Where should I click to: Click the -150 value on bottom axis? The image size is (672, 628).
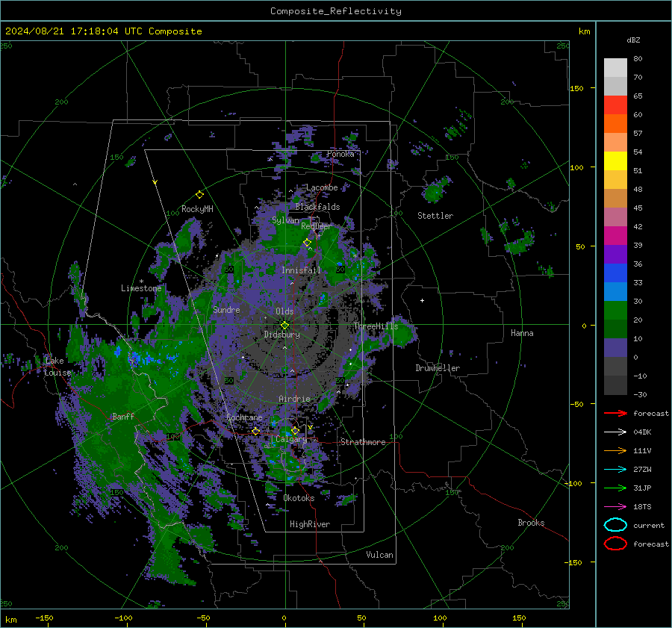pos(44,618)
